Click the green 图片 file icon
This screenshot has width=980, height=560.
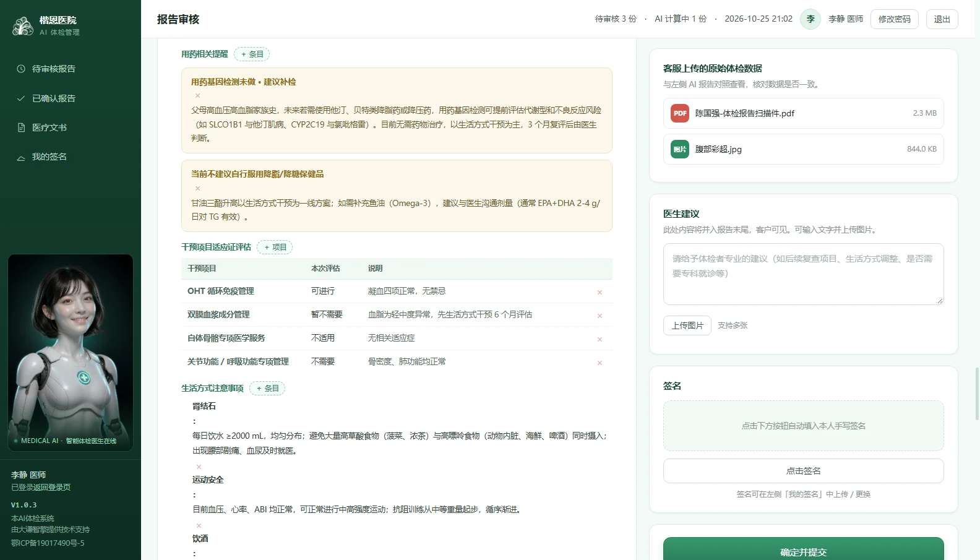[680, 149]
